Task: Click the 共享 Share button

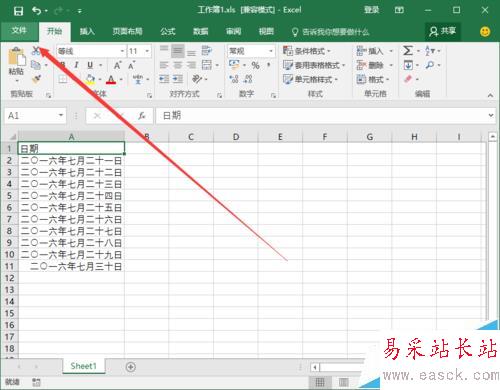Action: [x=443, y=31]
